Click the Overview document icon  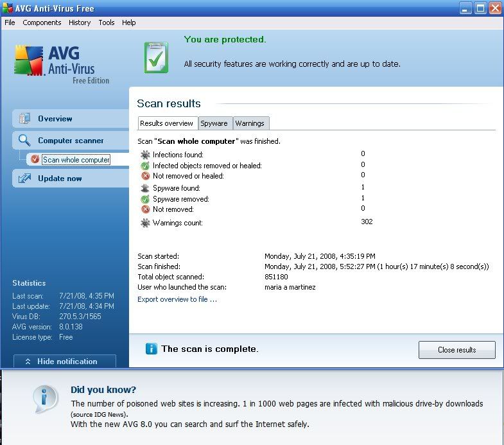[x=24, y=119]
